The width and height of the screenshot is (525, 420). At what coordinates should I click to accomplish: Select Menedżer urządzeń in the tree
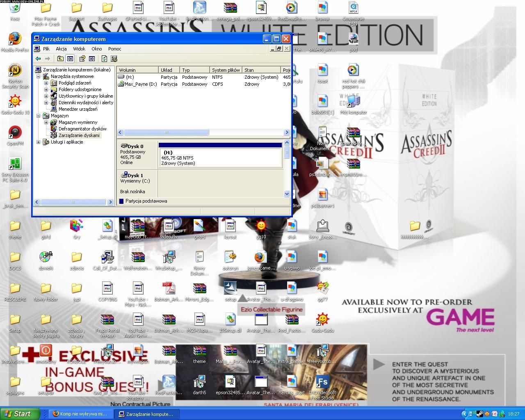click(78, 109)
